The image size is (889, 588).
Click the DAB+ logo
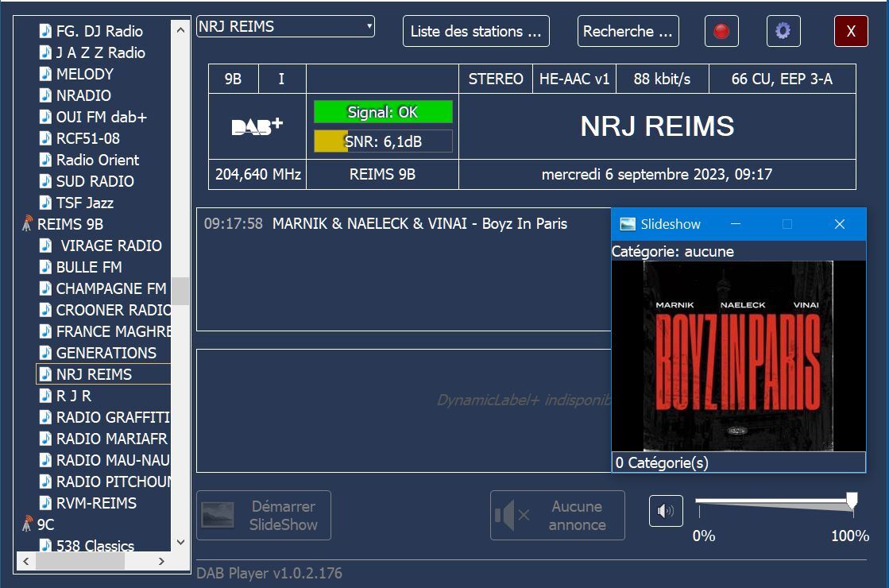257,126
